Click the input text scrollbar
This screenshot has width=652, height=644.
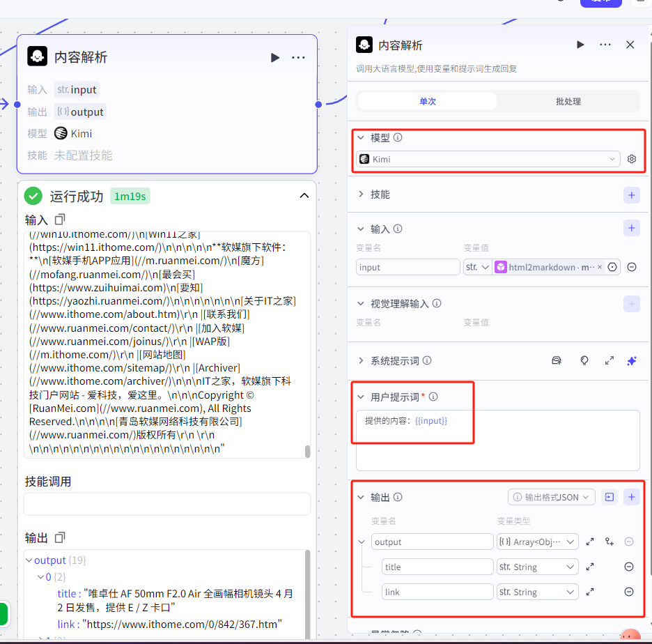coord(308,452)
